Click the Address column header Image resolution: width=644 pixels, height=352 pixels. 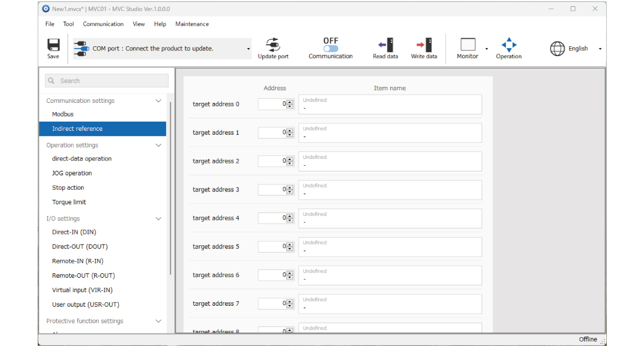(x=275, y=88)
